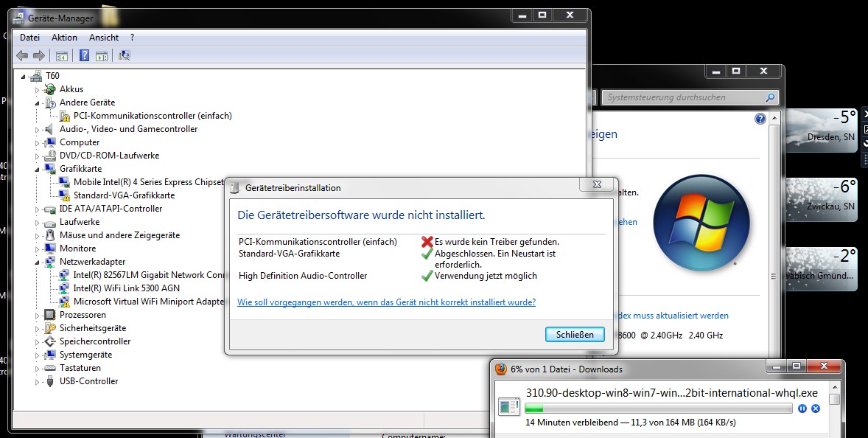Select Mobile Intel(R) 4 Series Express Chipset
Image resolution: width=868 pixels, height=438 pixels.
pos(148,182)
